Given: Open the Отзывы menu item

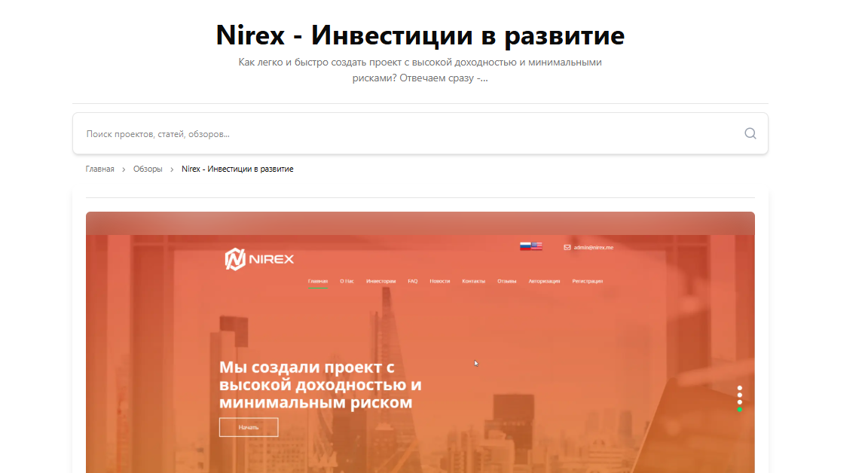Looking at the screenshot, I should point(506,281).
